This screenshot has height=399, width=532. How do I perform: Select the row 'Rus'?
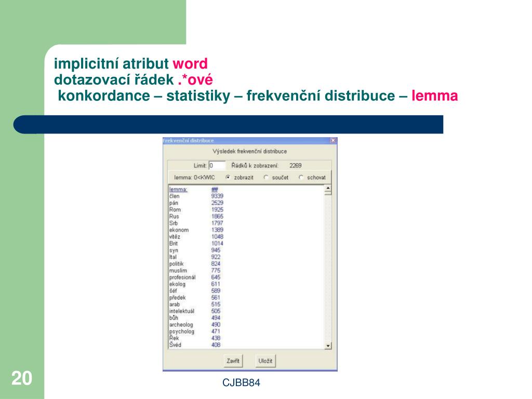pos(196,217)
